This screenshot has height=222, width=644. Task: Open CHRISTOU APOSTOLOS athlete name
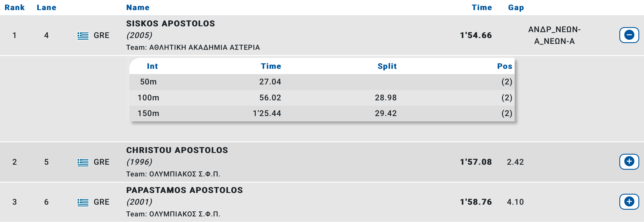pyautogui.click(x=177, y=150)
